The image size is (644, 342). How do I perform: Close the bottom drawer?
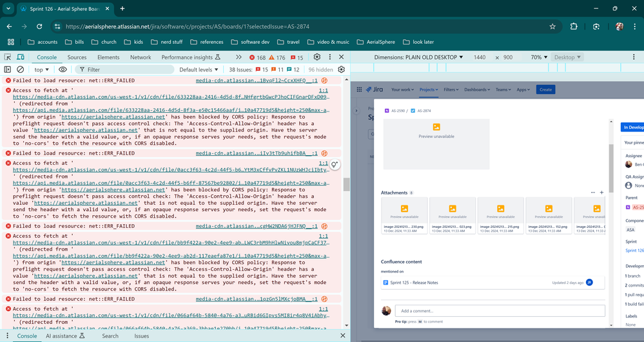pyautogui.click(x=343, y=336)
